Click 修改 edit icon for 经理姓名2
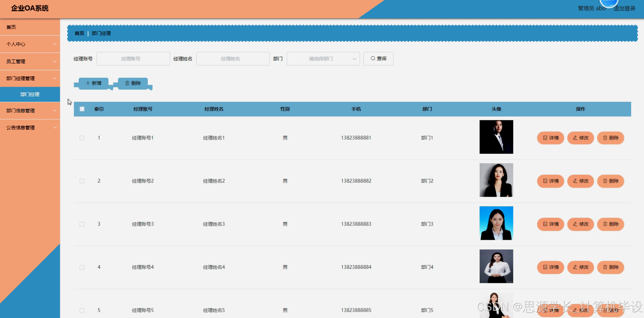 pyautogui.click(x=580, y=181)
